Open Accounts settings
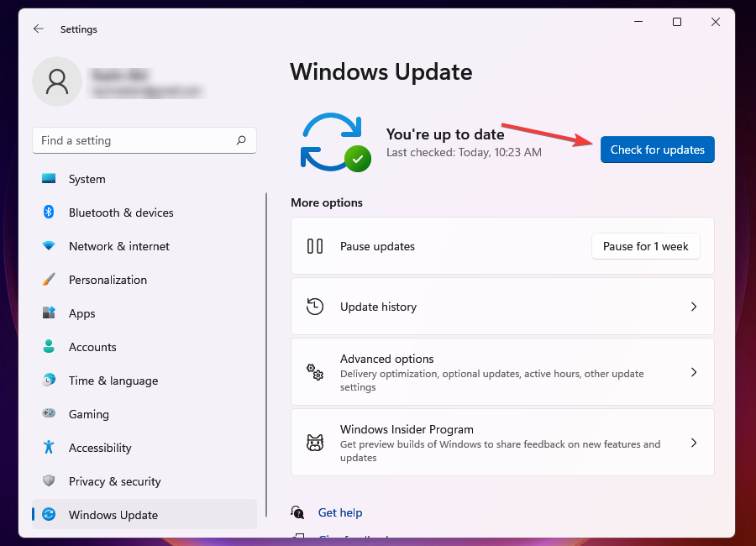756x546 pixels. click(x=144, y=347)
